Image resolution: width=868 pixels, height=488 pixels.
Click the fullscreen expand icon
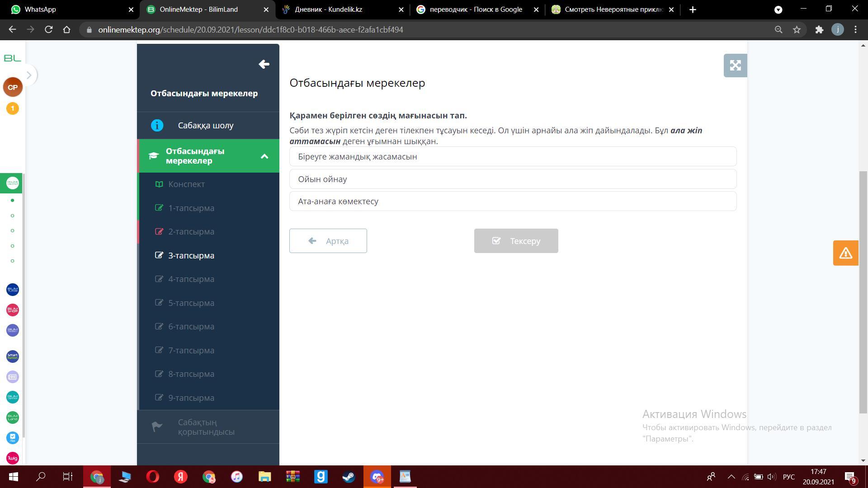(735, 66)
